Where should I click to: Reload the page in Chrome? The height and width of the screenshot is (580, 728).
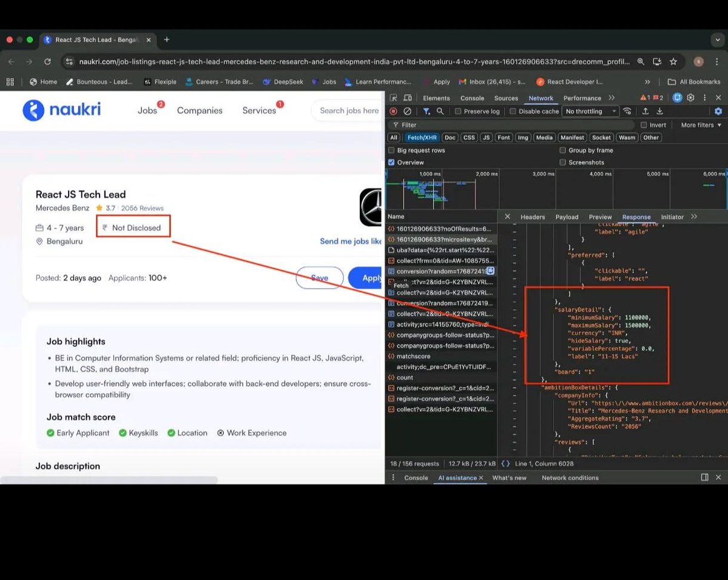47,61
